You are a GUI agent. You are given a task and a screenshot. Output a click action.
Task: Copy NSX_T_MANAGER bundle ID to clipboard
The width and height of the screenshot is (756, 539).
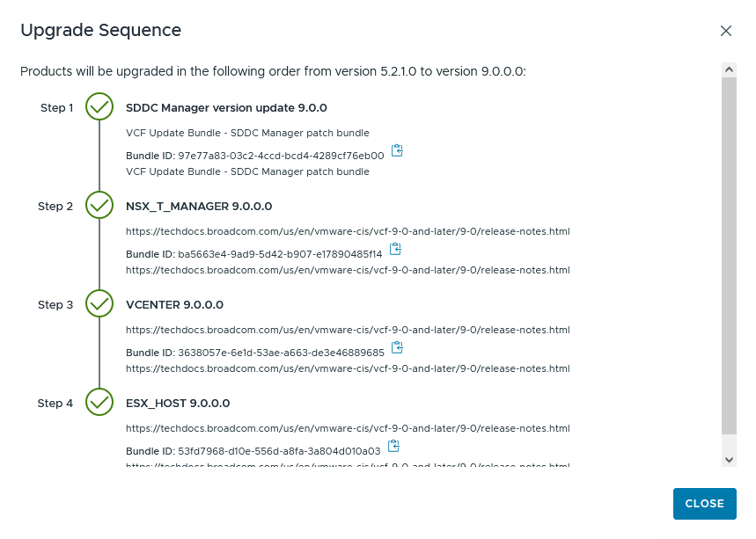point(395,250)
